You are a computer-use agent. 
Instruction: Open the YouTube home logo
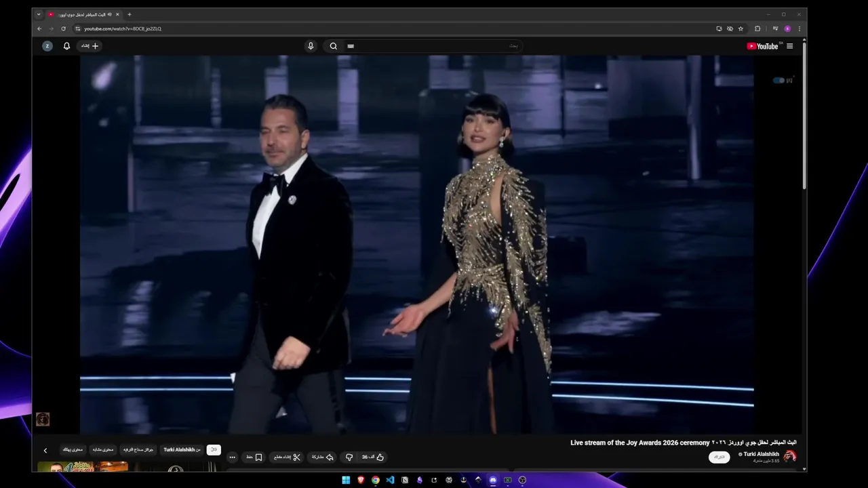click(x=763, y=46)
